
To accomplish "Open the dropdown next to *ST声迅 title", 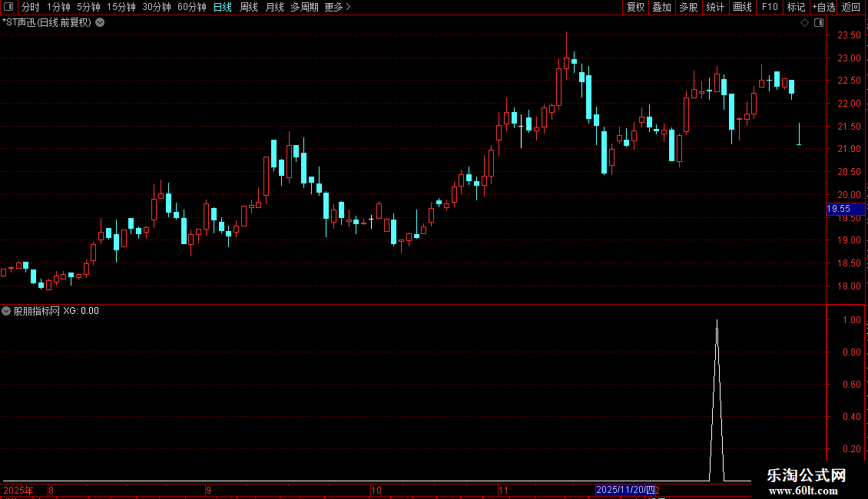I will point(100,23).
